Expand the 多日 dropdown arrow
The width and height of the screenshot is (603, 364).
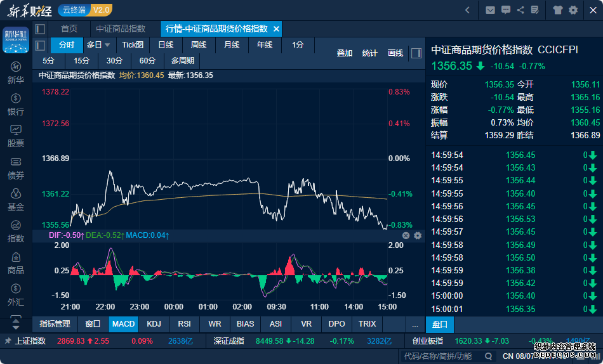point(107,45)
